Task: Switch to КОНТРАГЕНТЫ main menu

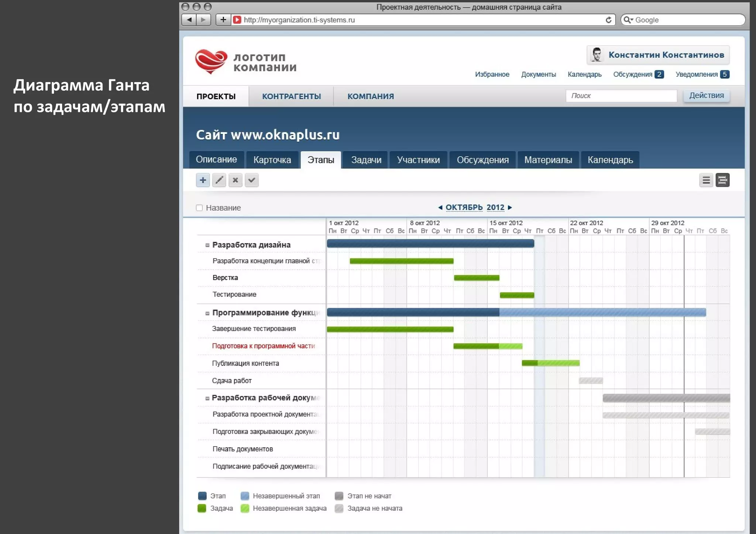Action: (x=291, y=96)
